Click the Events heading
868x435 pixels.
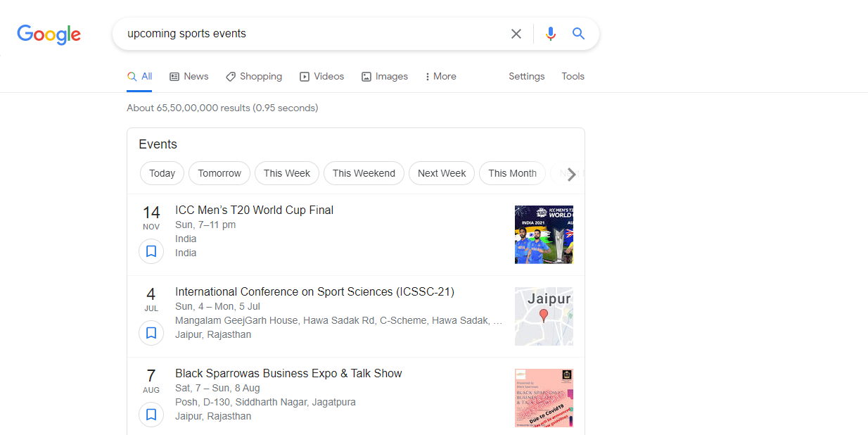tap(158, 144)
